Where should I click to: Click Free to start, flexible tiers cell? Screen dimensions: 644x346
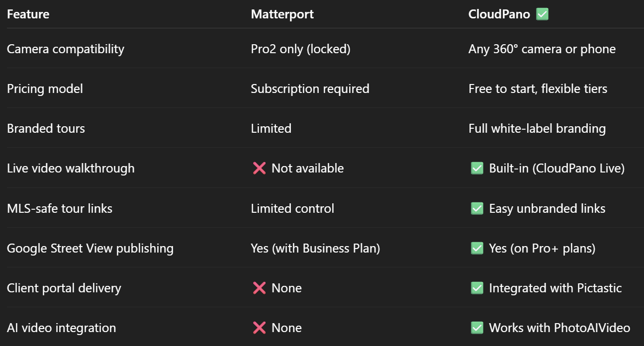coord(538,89)
